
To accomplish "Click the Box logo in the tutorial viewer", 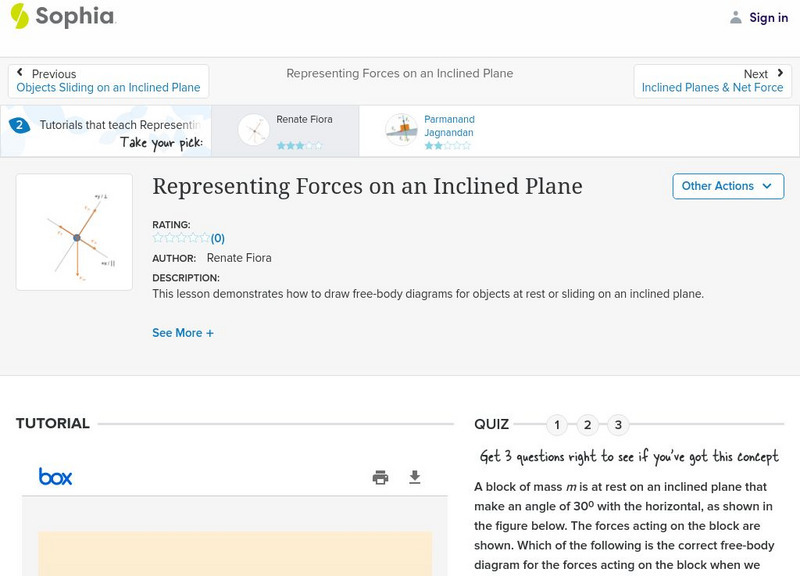I will pyautogui.click(x=55, y=477).
